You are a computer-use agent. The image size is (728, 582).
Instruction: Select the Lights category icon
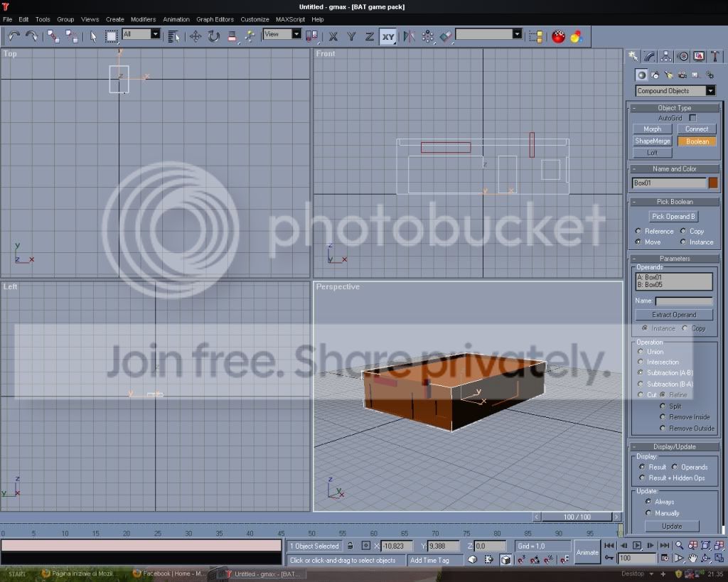[x=668, y=75]
